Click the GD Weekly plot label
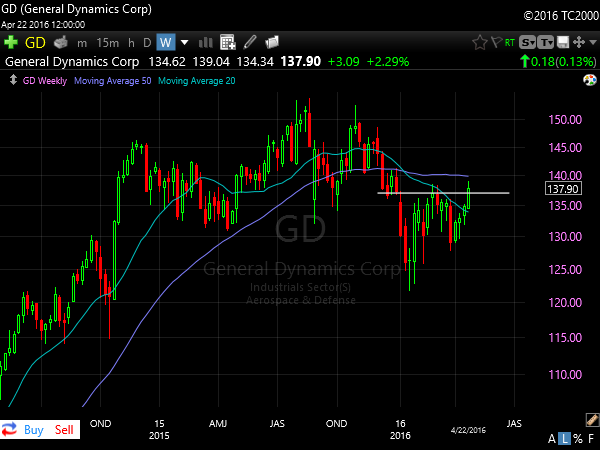Image resolution: width=600 pixels, height=450 pixels. (x=45, y=81)
